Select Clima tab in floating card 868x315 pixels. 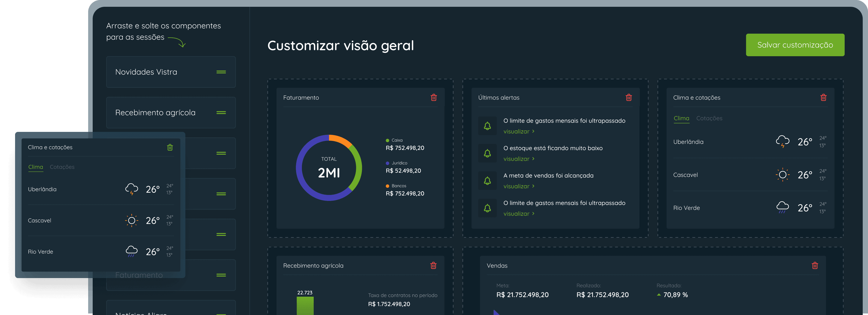click(x=36, y=167)
